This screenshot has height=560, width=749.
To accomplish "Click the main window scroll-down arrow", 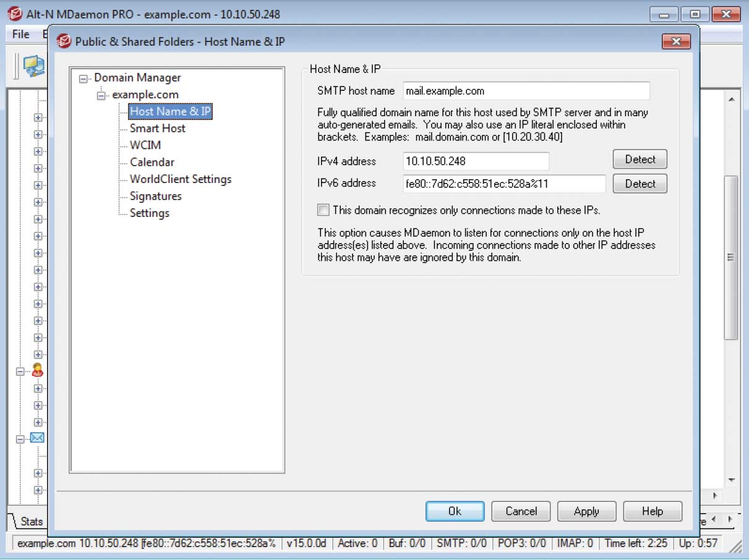I will [x=731, y=480].
